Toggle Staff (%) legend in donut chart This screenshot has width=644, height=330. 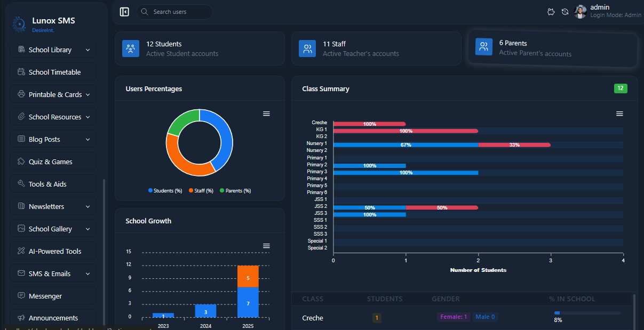click(201, 190)
